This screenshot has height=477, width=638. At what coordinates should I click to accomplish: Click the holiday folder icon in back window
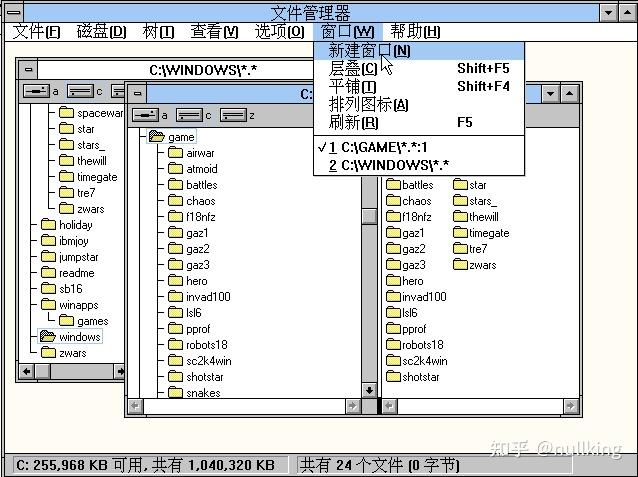[x=48, y=225]
